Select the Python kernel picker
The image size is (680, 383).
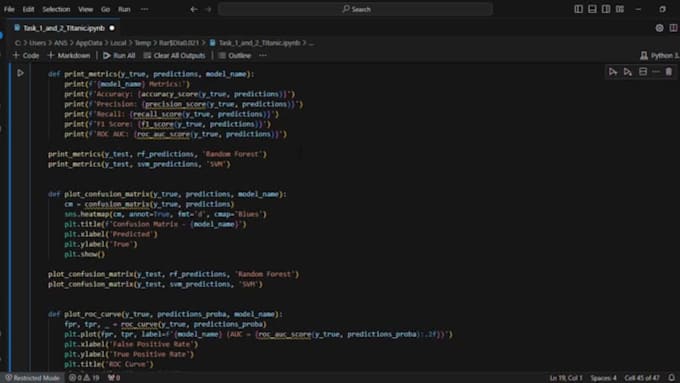(x=660, y=56)
